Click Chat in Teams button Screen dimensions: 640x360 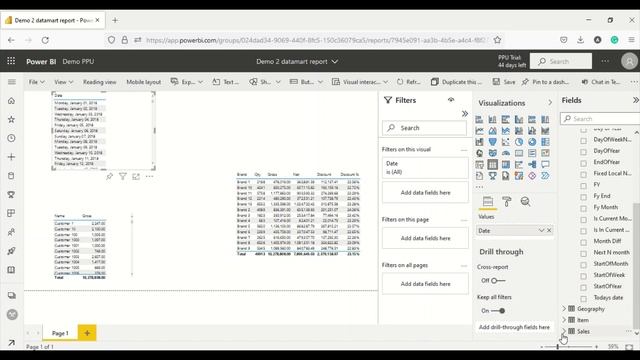601,82
